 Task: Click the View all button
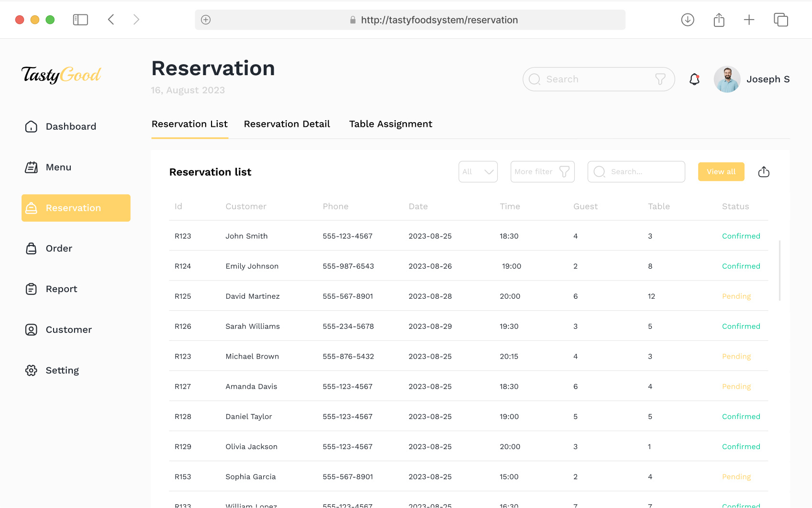pyautogui.click(x=721, y=171)
